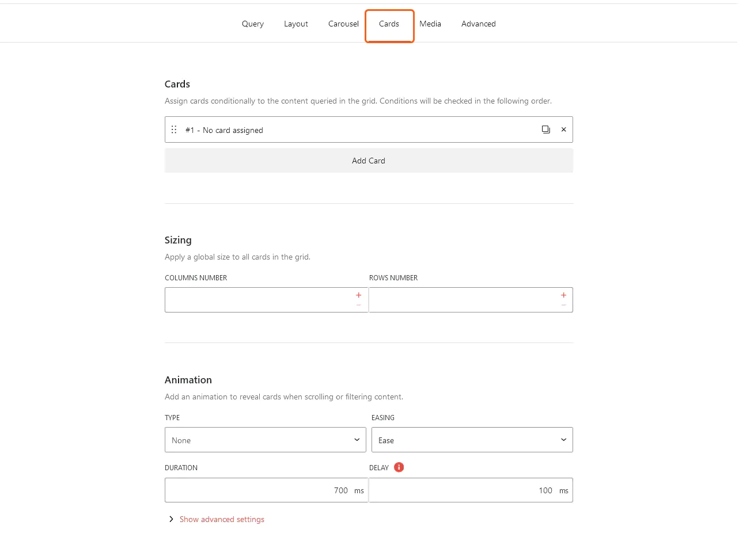The height and width of the screenshot is (560, 739).
Task: Click the Add Card button
Action: pyautogui.click(x=368, y=161)
